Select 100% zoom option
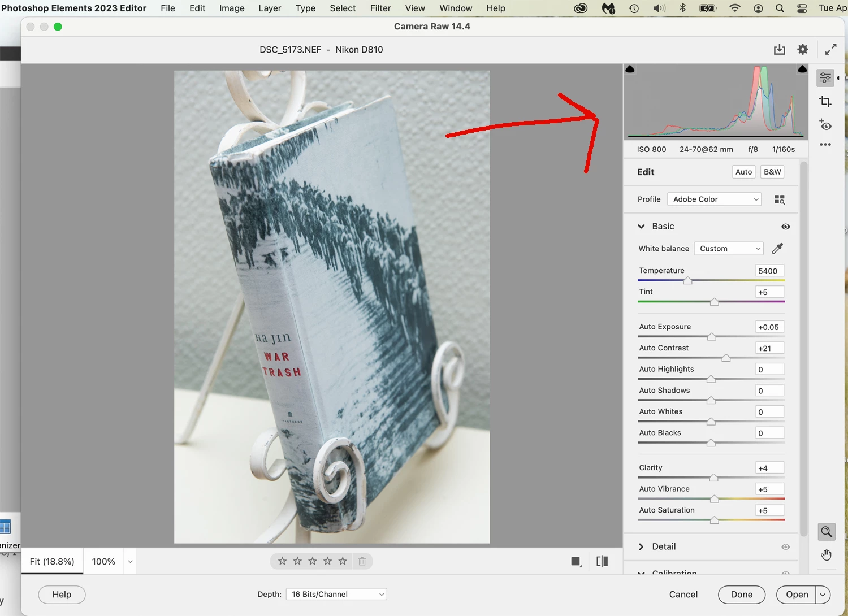 pyautogui.click(x=103, y=562)
